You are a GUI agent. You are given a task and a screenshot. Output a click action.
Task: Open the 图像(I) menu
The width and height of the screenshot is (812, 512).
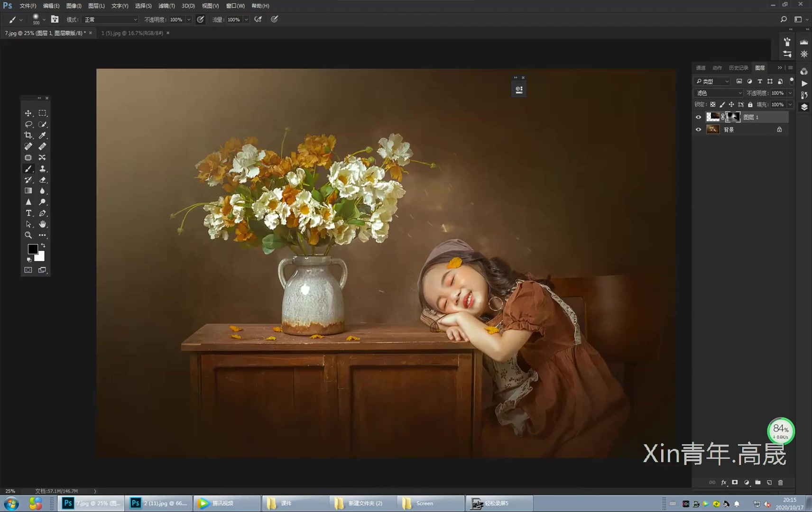tap(74, 6)
